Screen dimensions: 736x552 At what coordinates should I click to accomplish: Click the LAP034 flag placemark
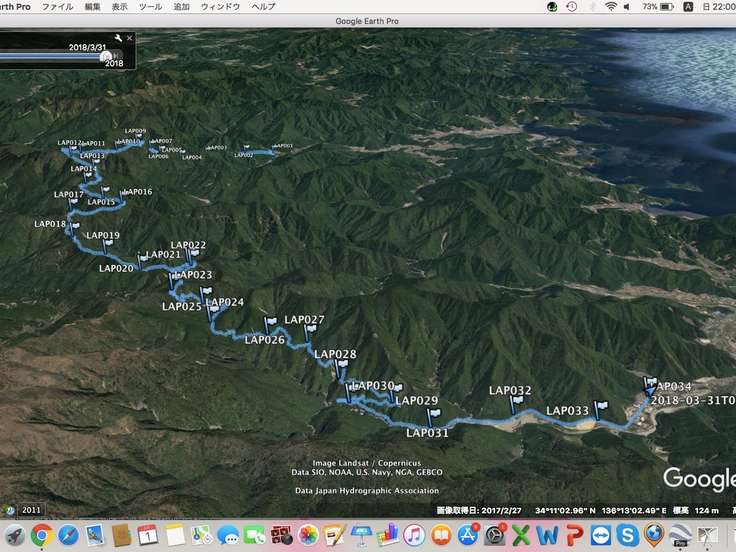tap(650, 384)
